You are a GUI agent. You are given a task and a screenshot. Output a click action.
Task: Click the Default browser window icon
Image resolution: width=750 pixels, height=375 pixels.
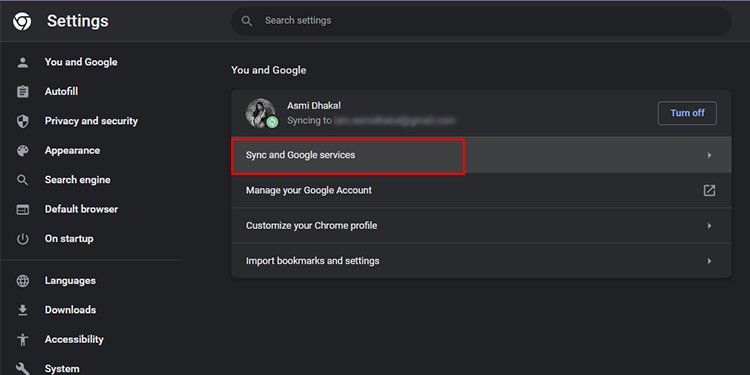tap(22, 210)
